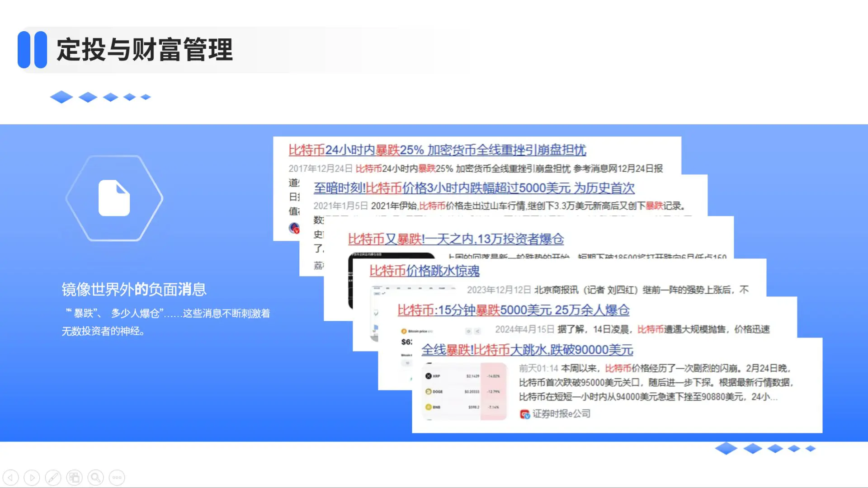The width and height of the screenshot is (868, 488).
Task: Click the next slide arrow icon
Action: tap(32, 477)
